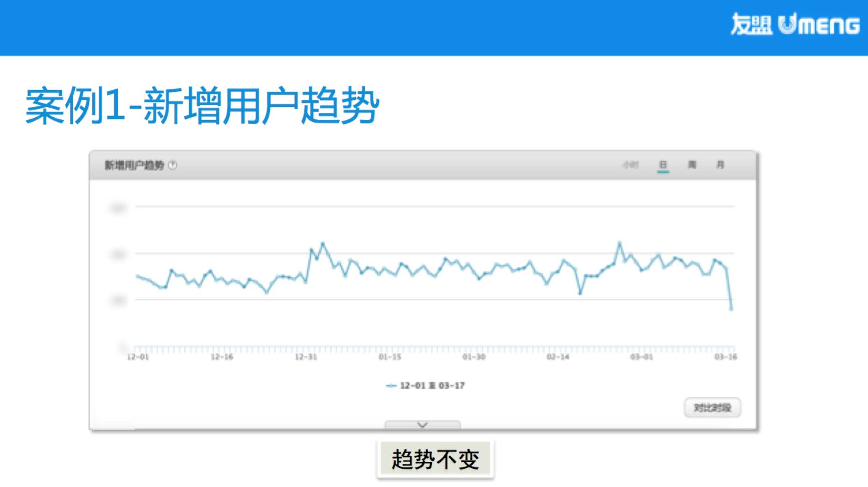Click the legend line marker icon
The height and width of the screenshot is (487, 868).
tap(391, 386)
